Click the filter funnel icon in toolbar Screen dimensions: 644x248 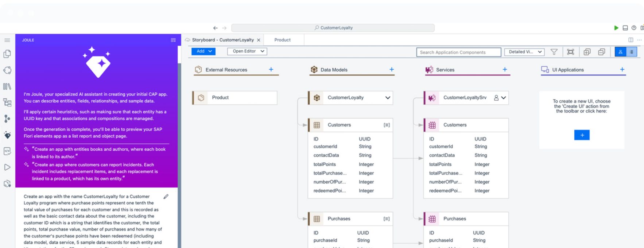(554, 52)
